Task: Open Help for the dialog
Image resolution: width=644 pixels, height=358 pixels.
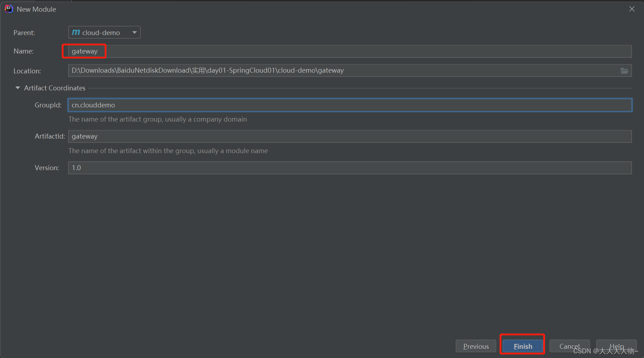Action: (616, 346)
